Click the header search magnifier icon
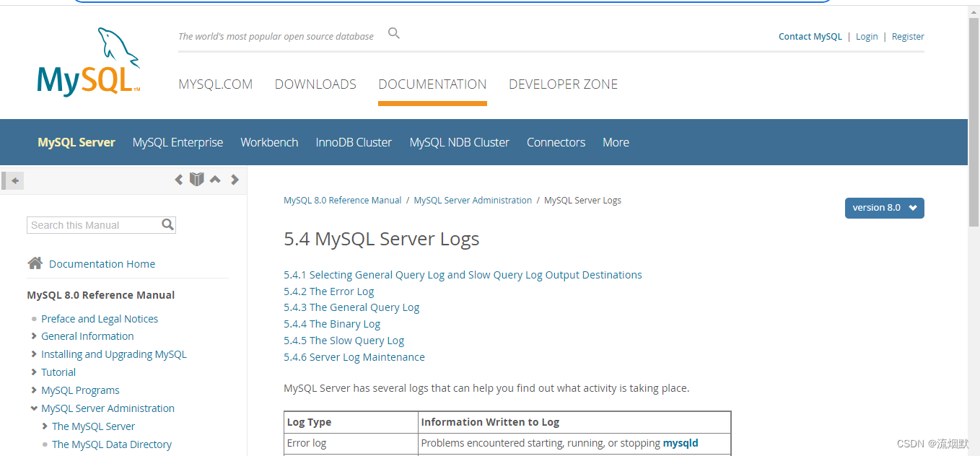Image resolution: width=980 pixels, height=456 pixels. click(x=394, y=33)
